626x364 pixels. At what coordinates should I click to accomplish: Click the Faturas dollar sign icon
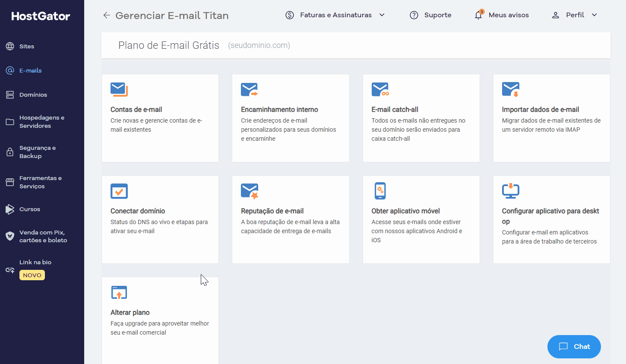tap(290, 15)
